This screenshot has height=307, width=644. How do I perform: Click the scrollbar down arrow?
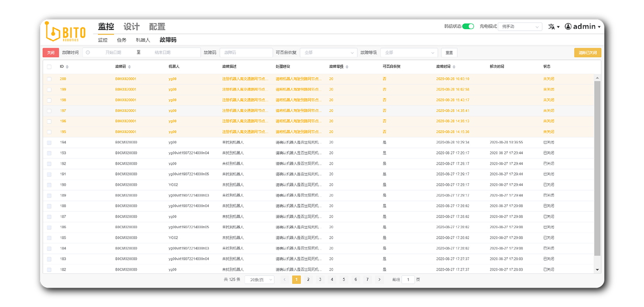point(597,270)
